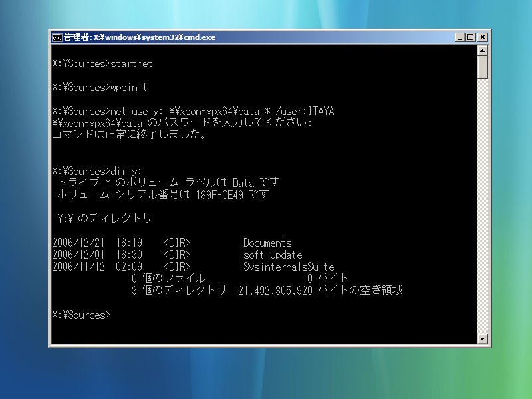This screenshot has width=532, height=399.
Task: Maximize the cmd.exe window
Action: point(471,37)
